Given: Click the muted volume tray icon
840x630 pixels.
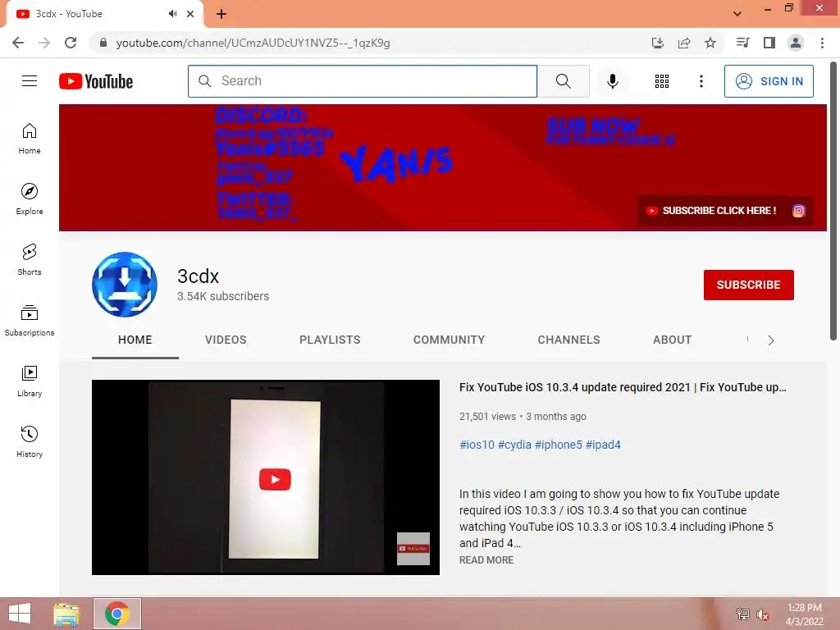Looking at the screenshot, I should (x=762, y=614).
